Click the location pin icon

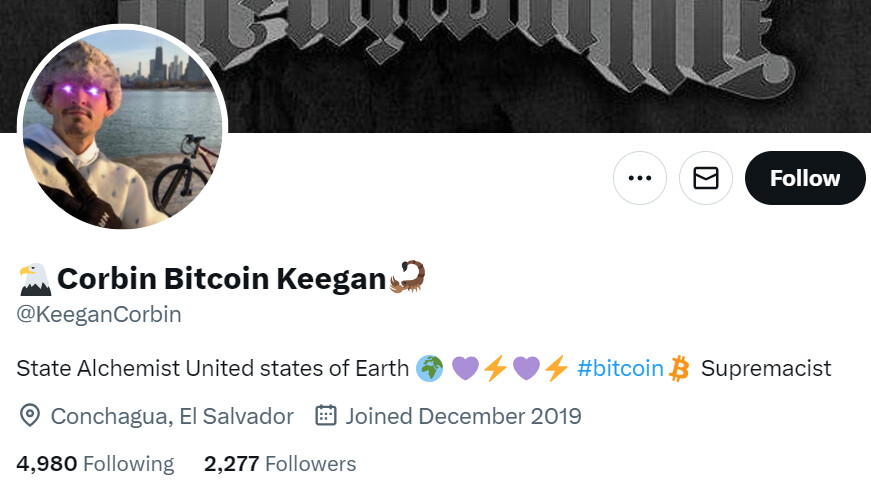(30, 416)
